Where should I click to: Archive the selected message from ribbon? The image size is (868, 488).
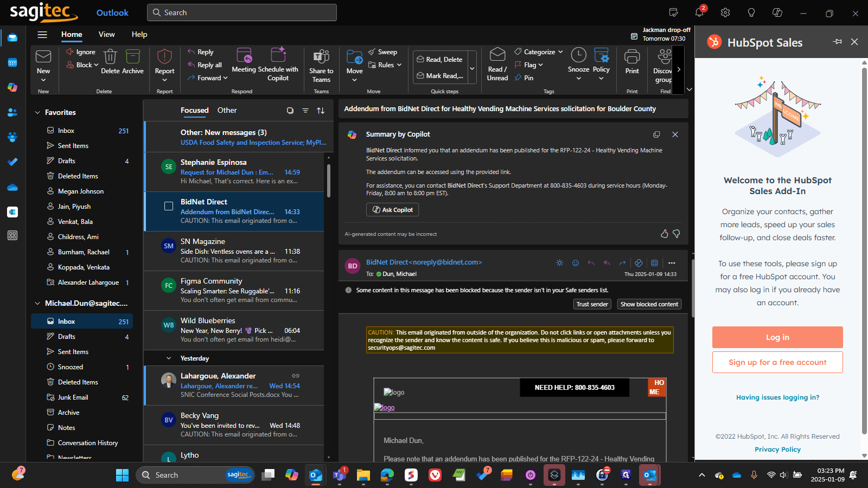[x=133, y=62]
